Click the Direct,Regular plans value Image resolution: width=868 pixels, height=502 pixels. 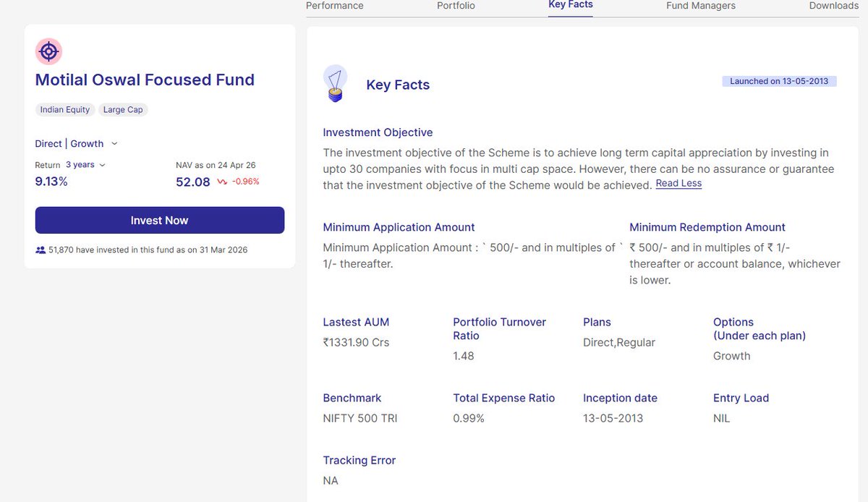pyautogui.click(x=619, y=342)
